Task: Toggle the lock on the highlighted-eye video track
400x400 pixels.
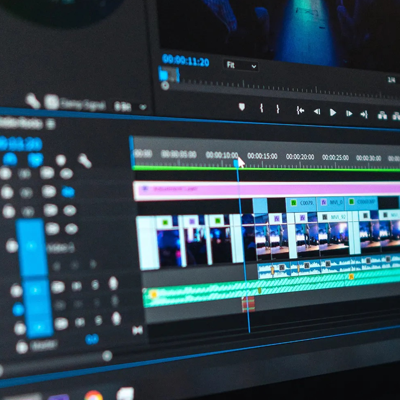Action: (x=7, y=192)
